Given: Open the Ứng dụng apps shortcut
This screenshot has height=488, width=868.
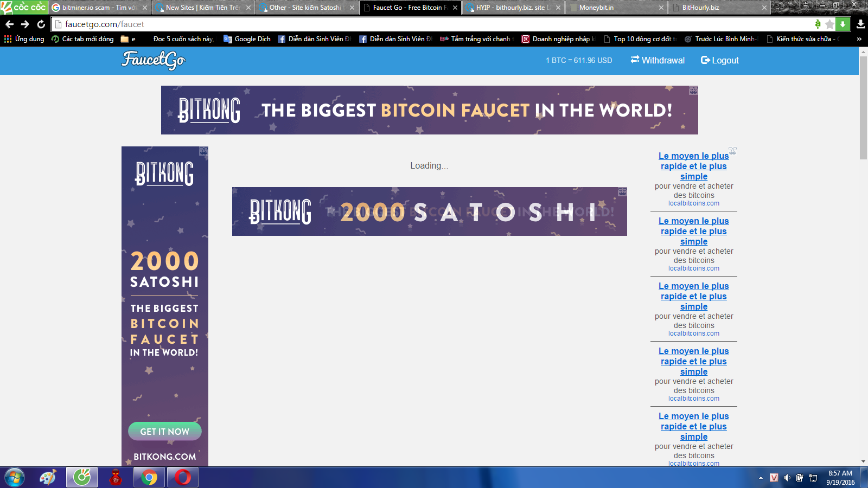Looking at the screenshot, I should point(24,39).
